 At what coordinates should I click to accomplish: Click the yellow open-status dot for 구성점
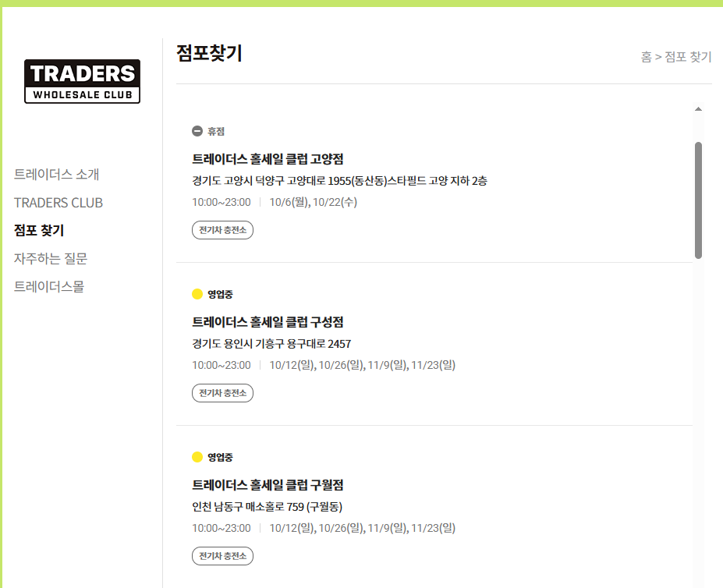pyautogui.click(x=197, y=294)
